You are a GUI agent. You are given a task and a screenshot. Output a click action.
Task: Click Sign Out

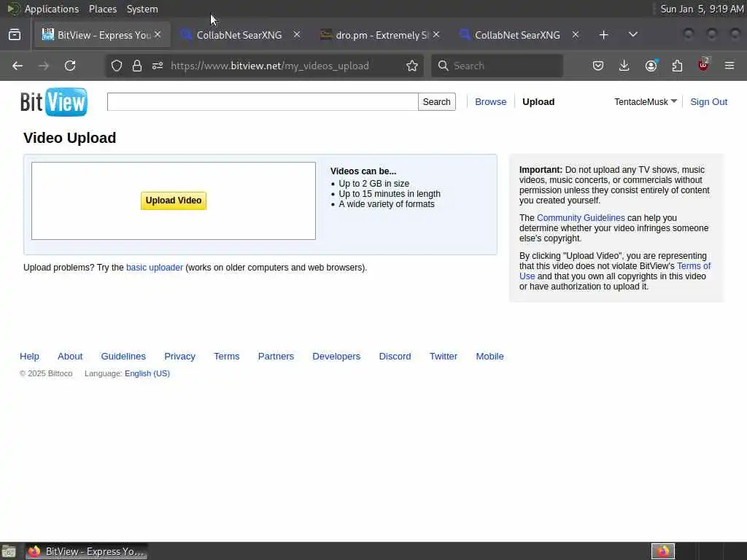click(x=708, y=102)
